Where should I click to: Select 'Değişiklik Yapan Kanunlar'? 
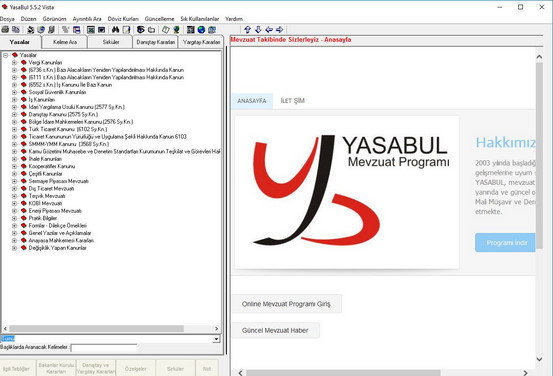tap(57, 248)
